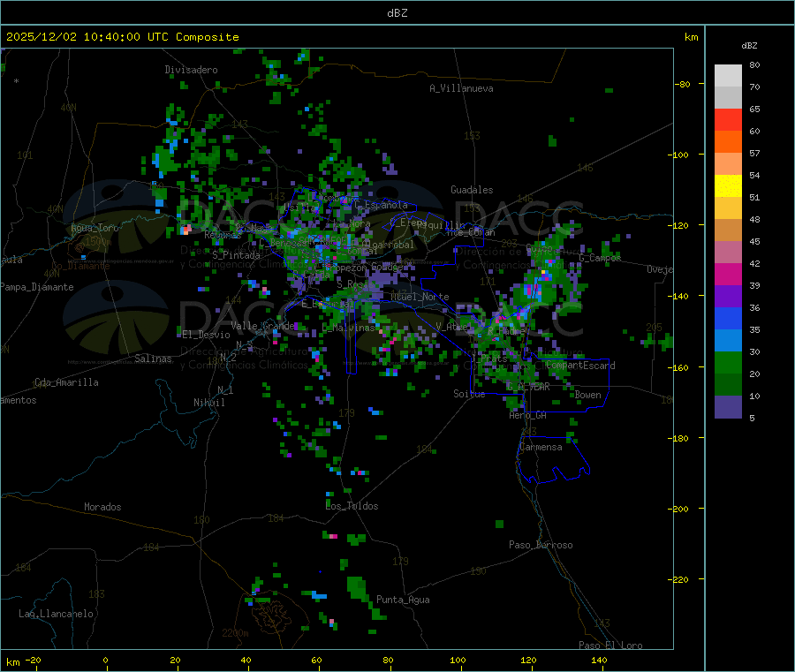The height and width of the screenshot is (672, 795).
Task: Pick the bright green legend swatch below 30
Action: point(728,362)
